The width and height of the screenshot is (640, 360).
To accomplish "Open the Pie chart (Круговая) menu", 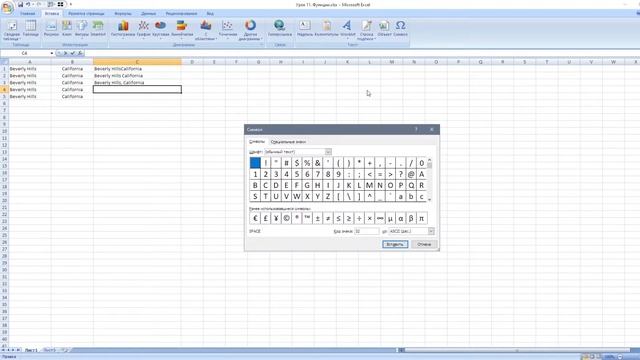I will 160,29.
